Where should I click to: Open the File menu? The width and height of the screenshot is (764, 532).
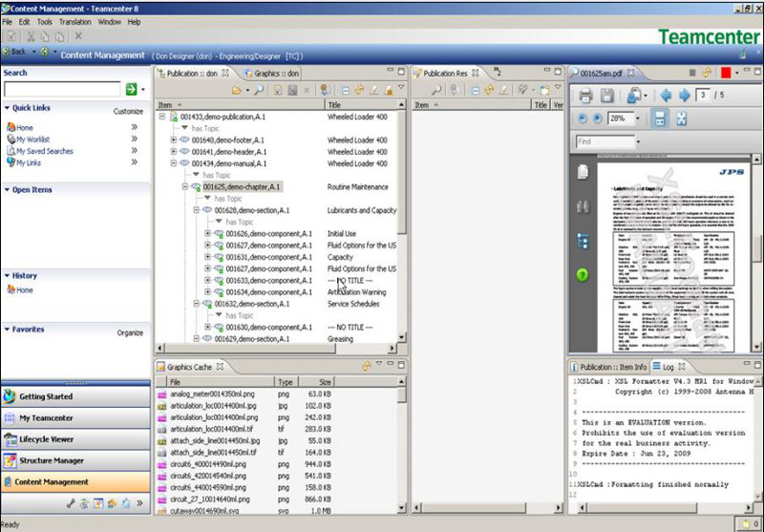click(x=8, y=22)
